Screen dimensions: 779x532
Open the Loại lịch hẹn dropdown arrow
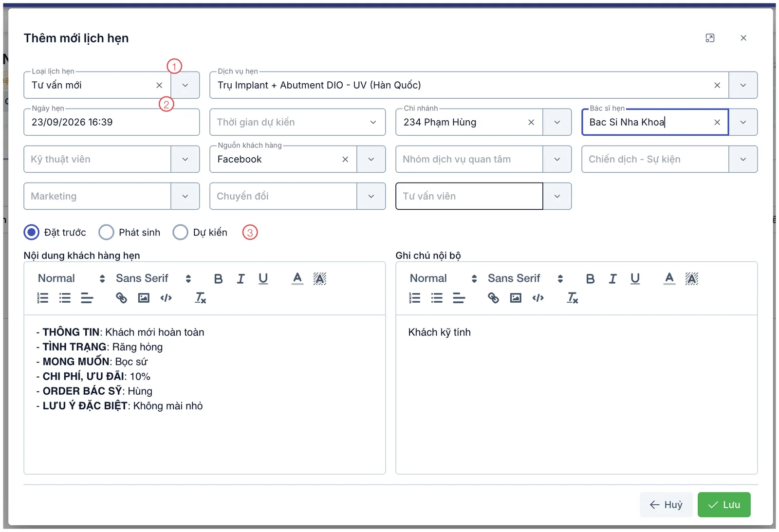tap(185, 85)
